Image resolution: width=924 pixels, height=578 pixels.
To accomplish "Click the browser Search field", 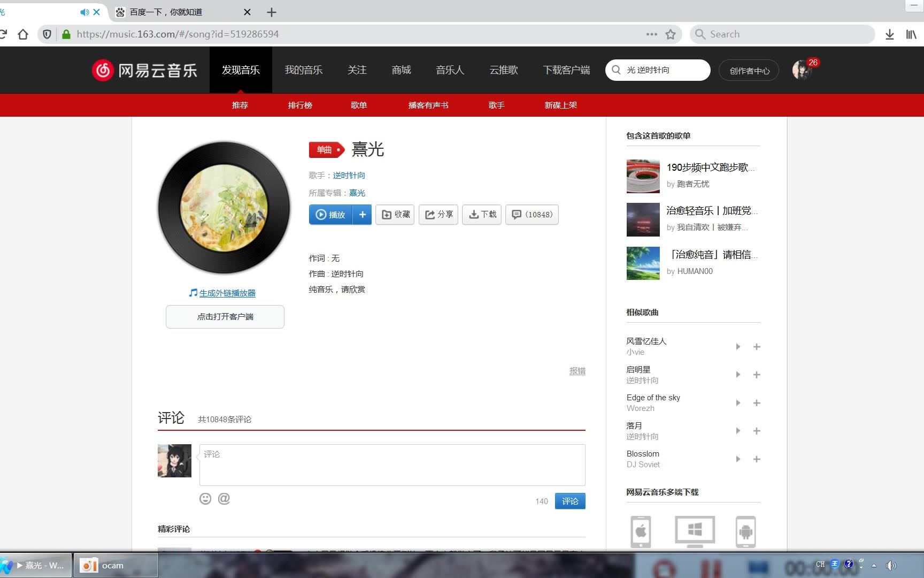I will point(782,34).
